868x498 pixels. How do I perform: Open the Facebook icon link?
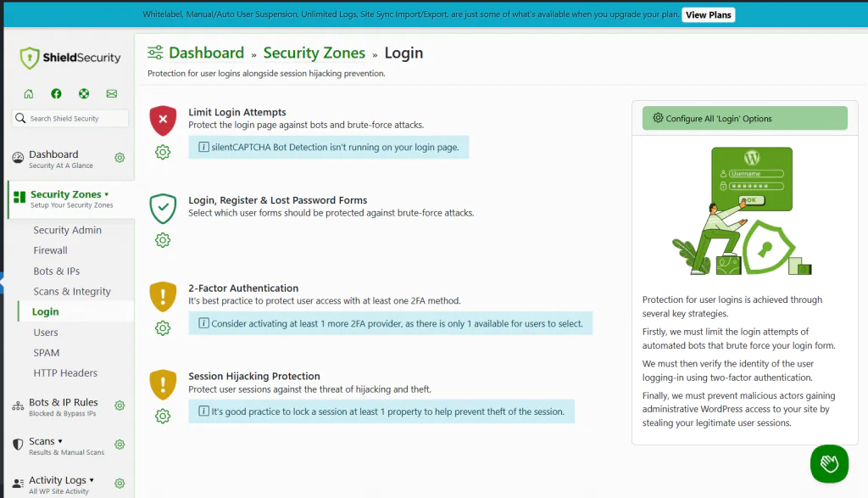57,93
